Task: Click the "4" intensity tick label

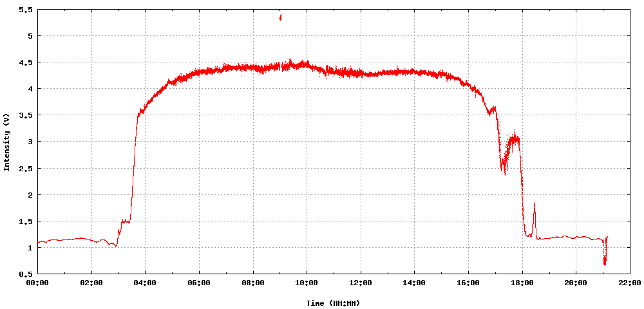Action: coord(30,89)
